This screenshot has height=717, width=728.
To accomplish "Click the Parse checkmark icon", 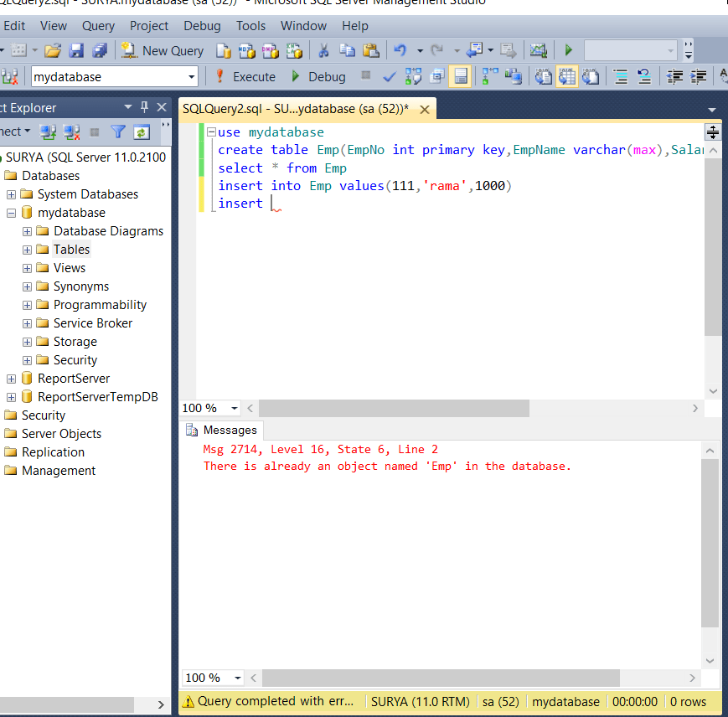I will coord(390,76).
